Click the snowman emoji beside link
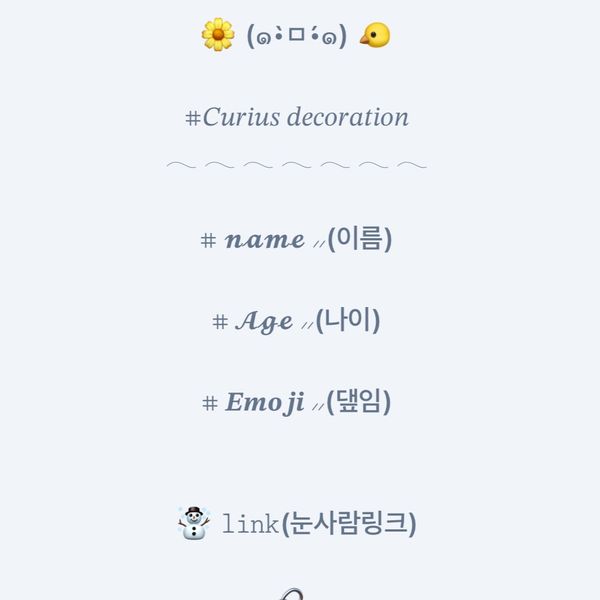 194,523
